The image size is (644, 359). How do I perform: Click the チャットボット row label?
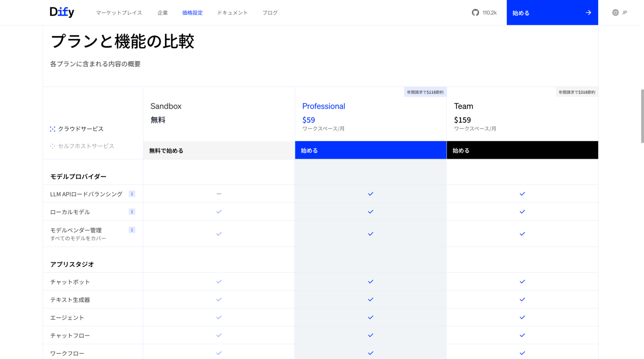point(70,282)
